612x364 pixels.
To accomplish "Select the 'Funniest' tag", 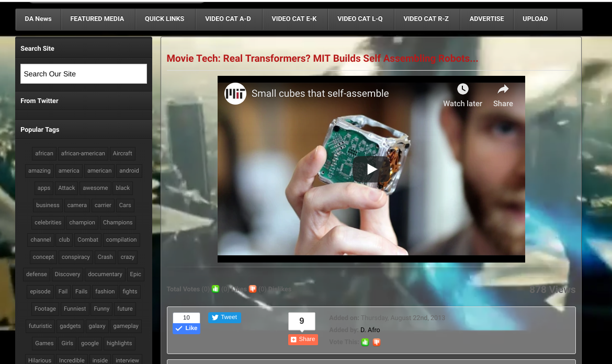I will pos(75,309).
